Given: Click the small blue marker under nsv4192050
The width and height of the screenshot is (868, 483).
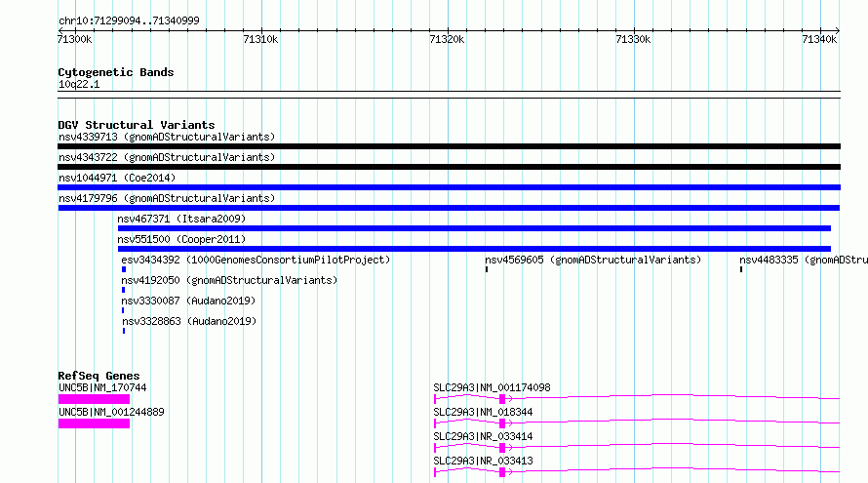Looking at the screenshot, I should pyautogui.click(x=124, y=290).
